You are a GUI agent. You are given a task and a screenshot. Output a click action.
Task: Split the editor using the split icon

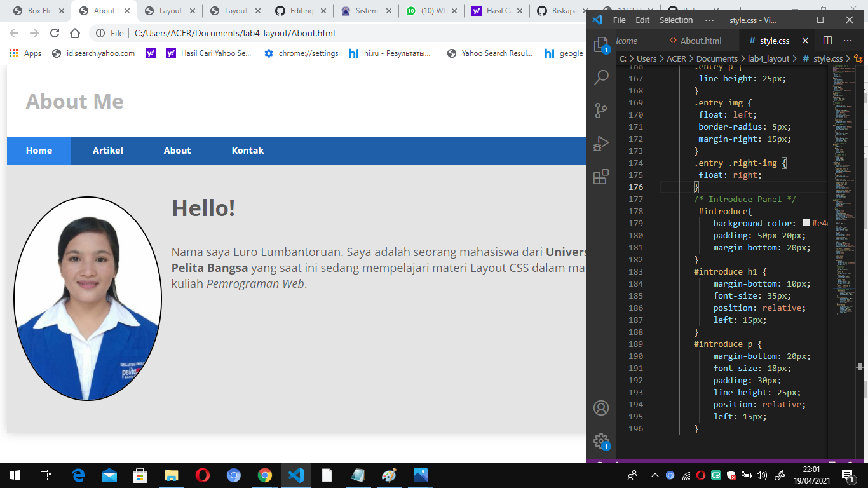pos(827,40)
